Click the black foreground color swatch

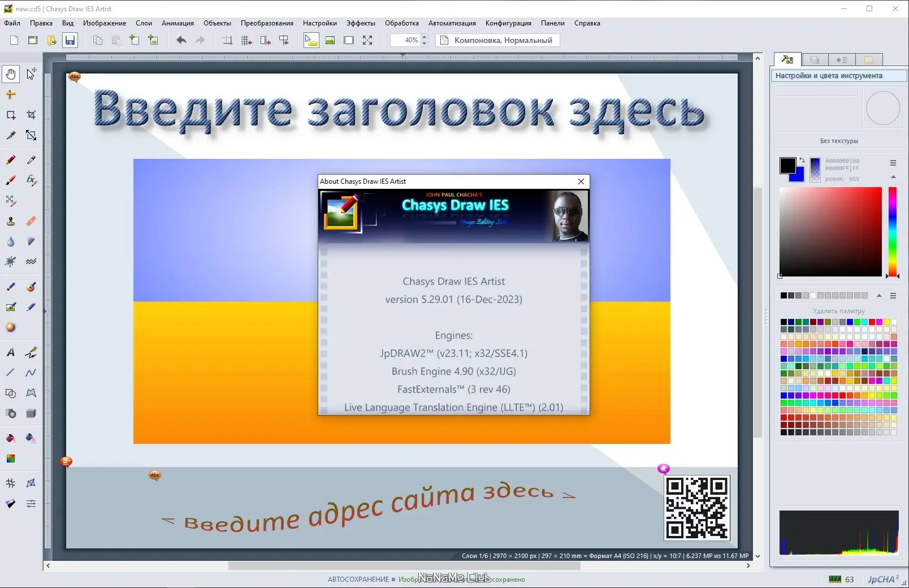coord(787,165)
